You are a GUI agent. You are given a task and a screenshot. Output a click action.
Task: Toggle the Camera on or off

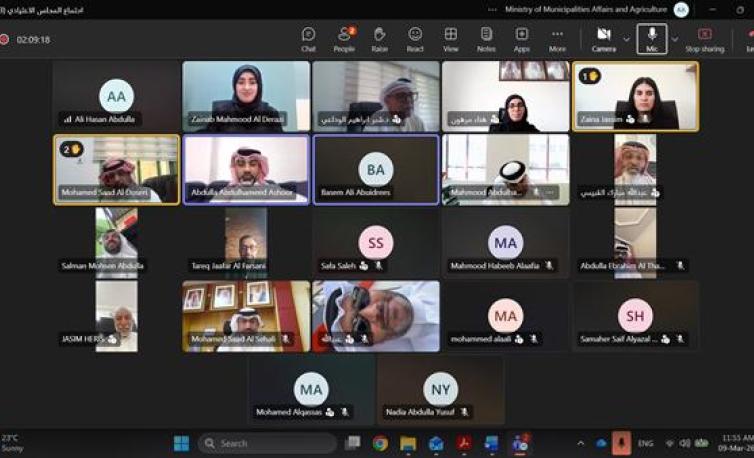click(x=603, y=39)
